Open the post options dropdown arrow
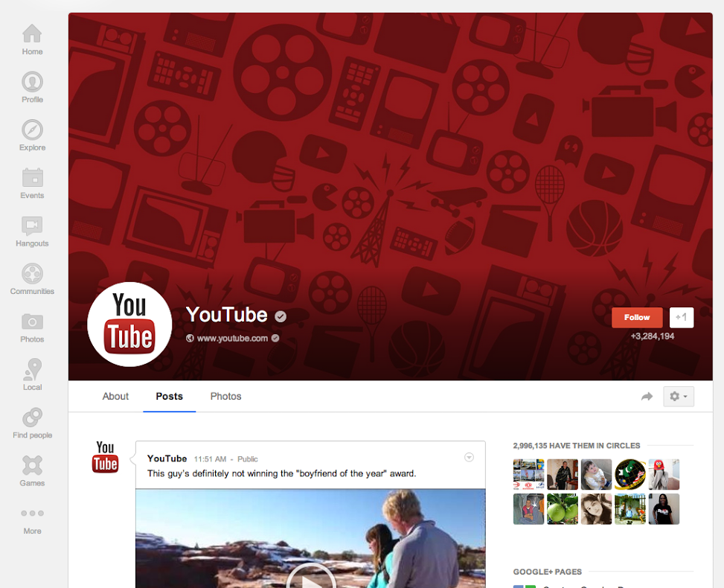 pos(469,457)
